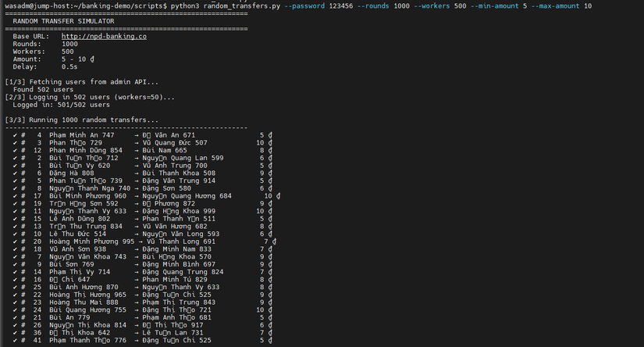The width and height of the screenshot is (644, 347).
Task: Click the name Đặng Minh Nam 833
Action: [x=177, y=249]
